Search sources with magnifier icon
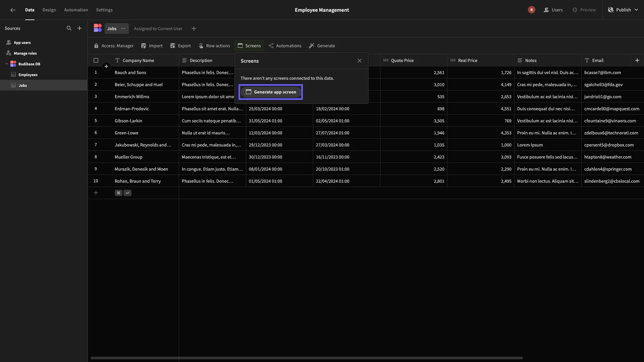Viewport: 644px width, 362px height. 69,28
